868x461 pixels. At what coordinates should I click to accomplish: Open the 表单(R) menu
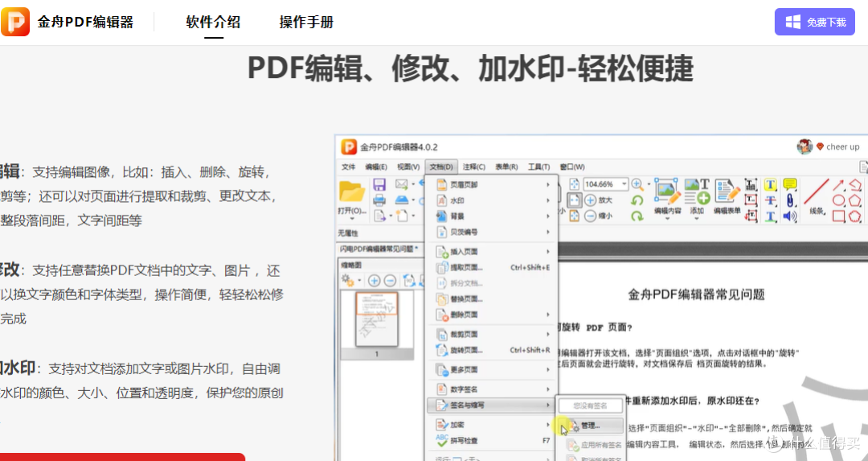(x=506, y=167)
